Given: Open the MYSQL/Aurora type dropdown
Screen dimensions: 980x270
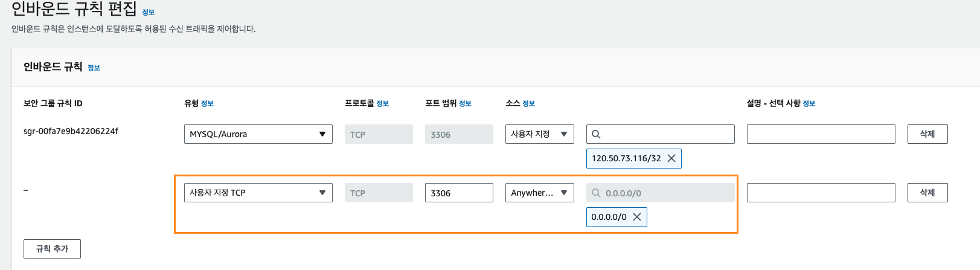Looking at the screenshot, I should 258,134.
